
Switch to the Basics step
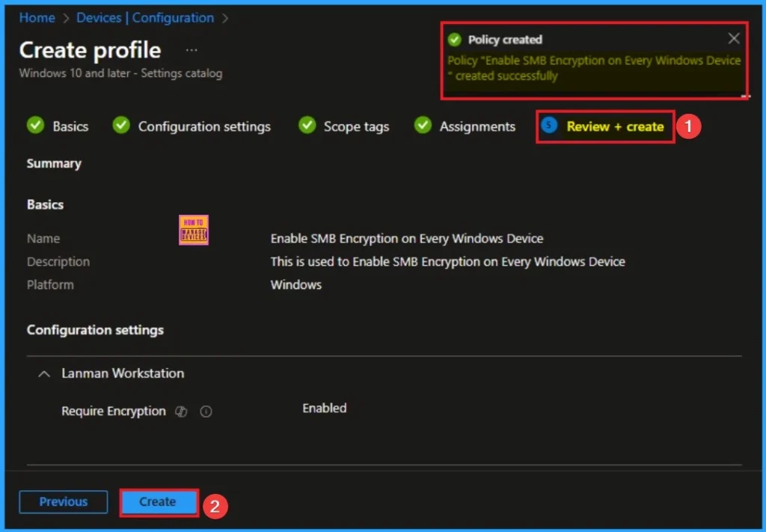click(x=70, y=126)
